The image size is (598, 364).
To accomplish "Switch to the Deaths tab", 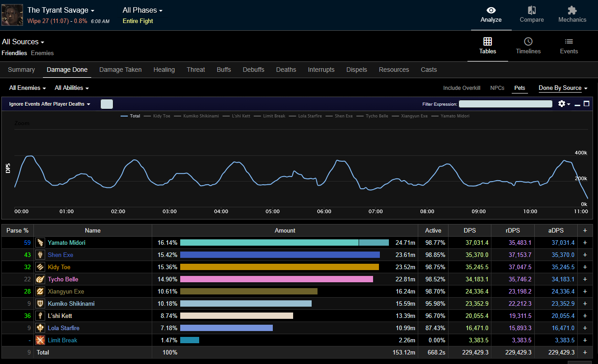I will tap(286, 70).
